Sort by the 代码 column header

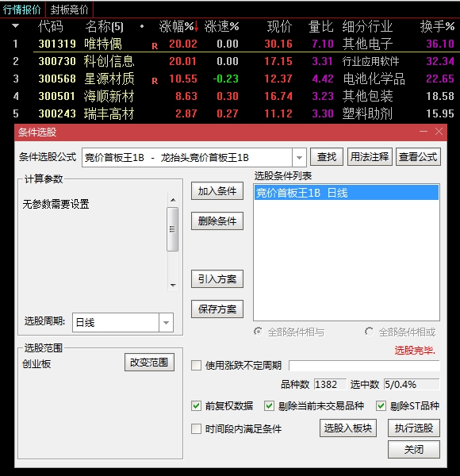pyautogui.click(x=51, y=26)
